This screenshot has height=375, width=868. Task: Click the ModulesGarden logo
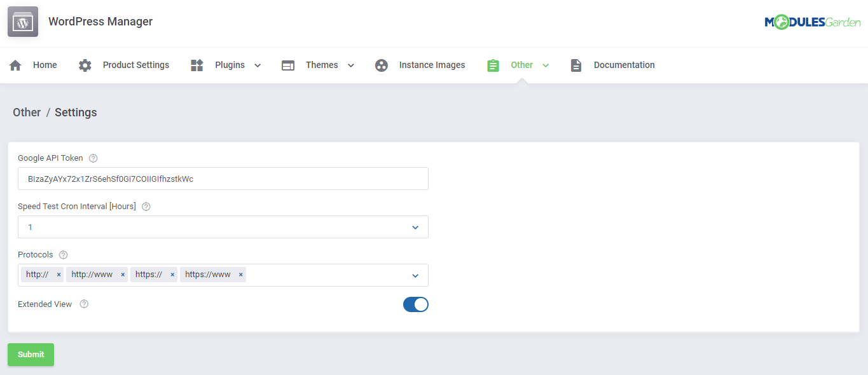(812, 22)
